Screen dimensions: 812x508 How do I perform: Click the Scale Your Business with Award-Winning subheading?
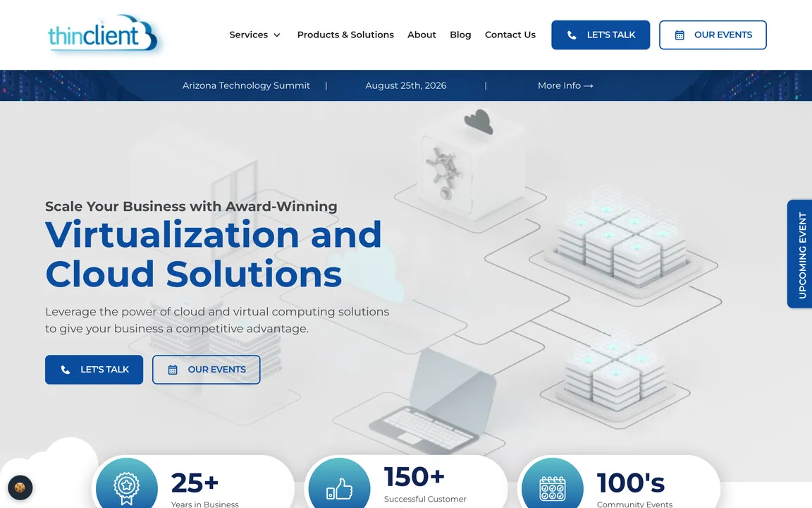pos(191,206)
